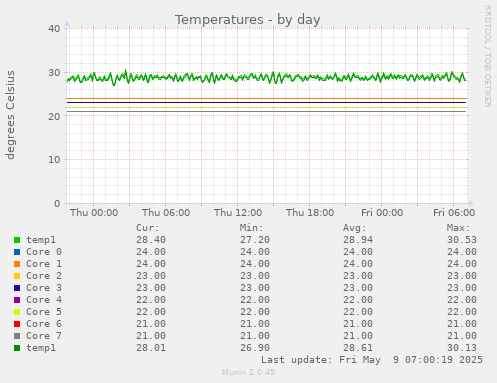Click the yellow Core 2 legend swatch
The height and width of the screenshot is (383, 497).
17,276
